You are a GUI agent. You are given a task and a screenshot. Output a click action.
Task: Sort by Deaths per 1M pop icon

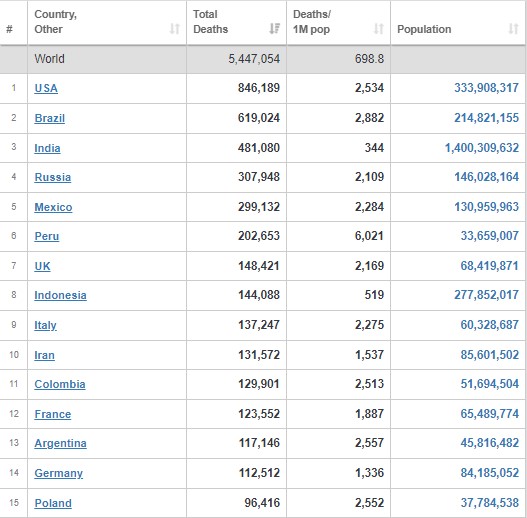point(379,29)
